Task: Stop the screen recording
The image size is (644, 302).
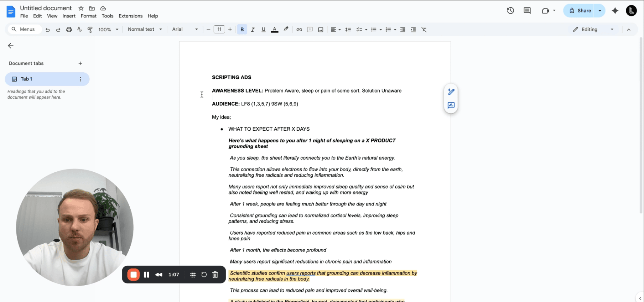Action: coord(134,275)
